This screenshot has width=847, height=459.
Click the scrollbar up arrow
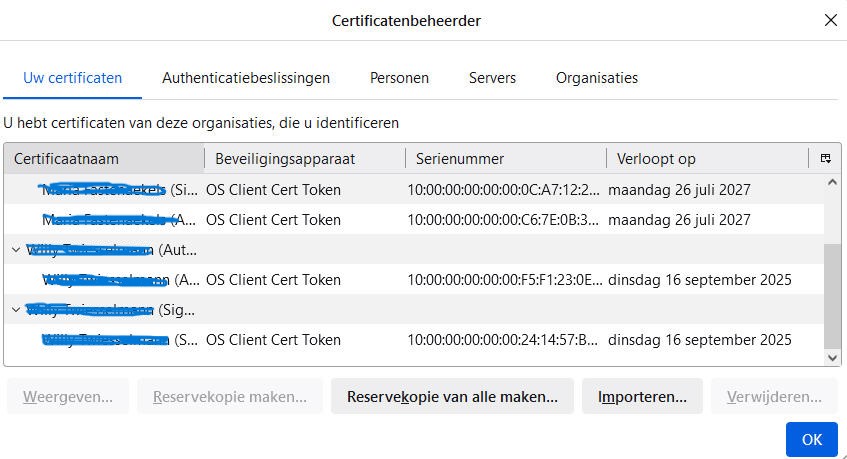pos(832,182)
